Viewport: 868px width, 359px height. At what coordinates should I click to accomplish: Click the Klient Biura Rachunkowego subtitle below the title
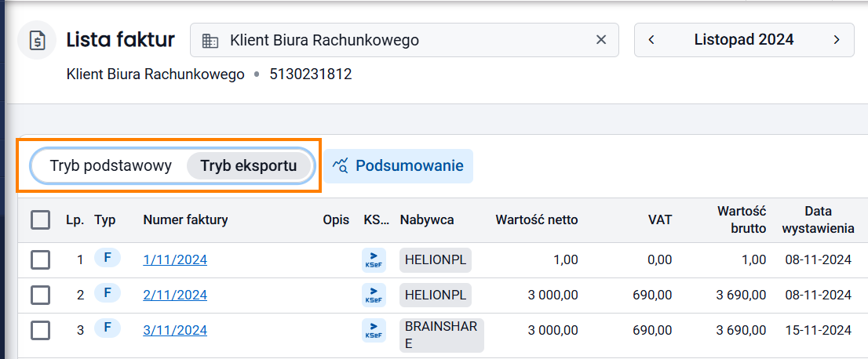point(155,74)
